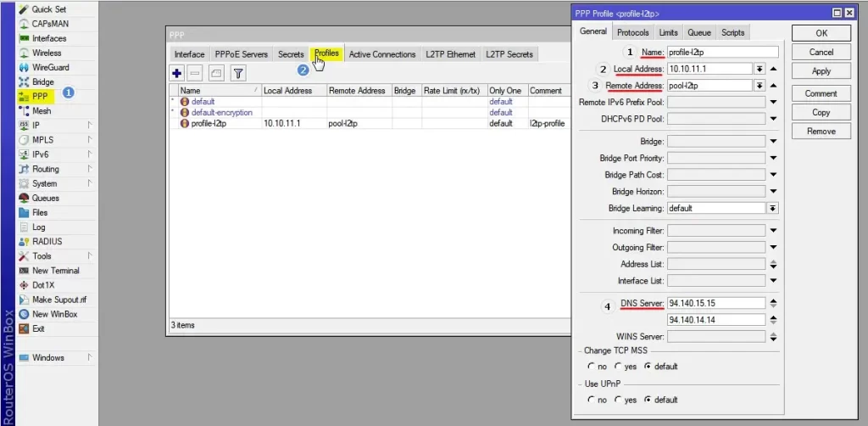Choose Exit in the sidebar
This screenshot has height=426, width=868.
point(38,328)
